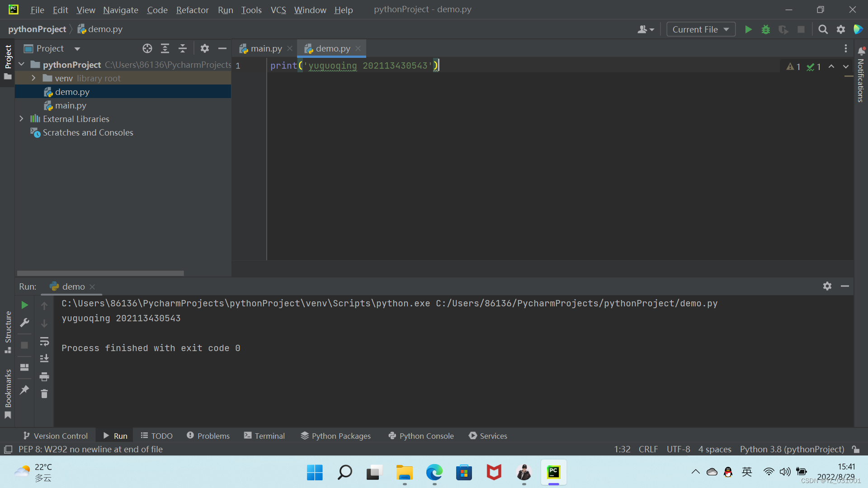Image resolution: width=868 pixels, height=488 pixels.
Task: Click Select Opened File crosshair icon
Action: 147,48
